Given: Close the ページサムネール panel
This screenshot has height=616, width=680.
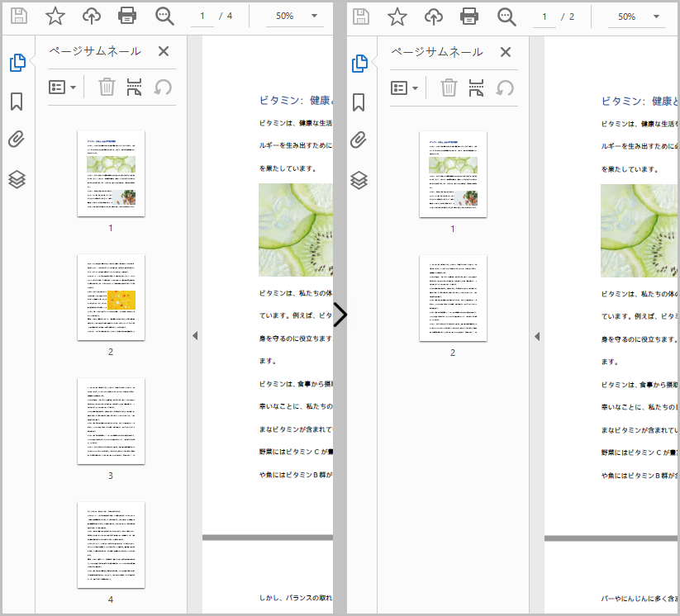Looking at the screenshot, I should point(163,51).
